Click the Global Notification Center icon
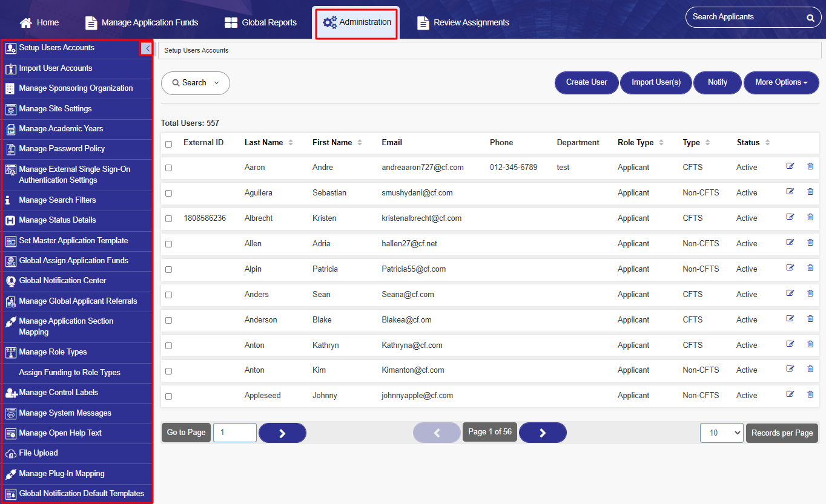The image size is (826, 504). coord(10,281)
